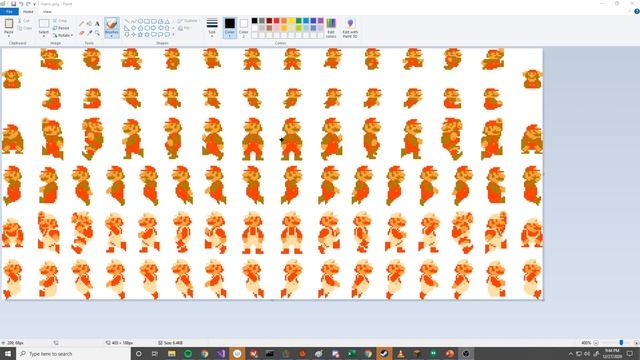Click the Undo arrow in title bar
Viewport: 640px width, 360px height.
(21, 4)
